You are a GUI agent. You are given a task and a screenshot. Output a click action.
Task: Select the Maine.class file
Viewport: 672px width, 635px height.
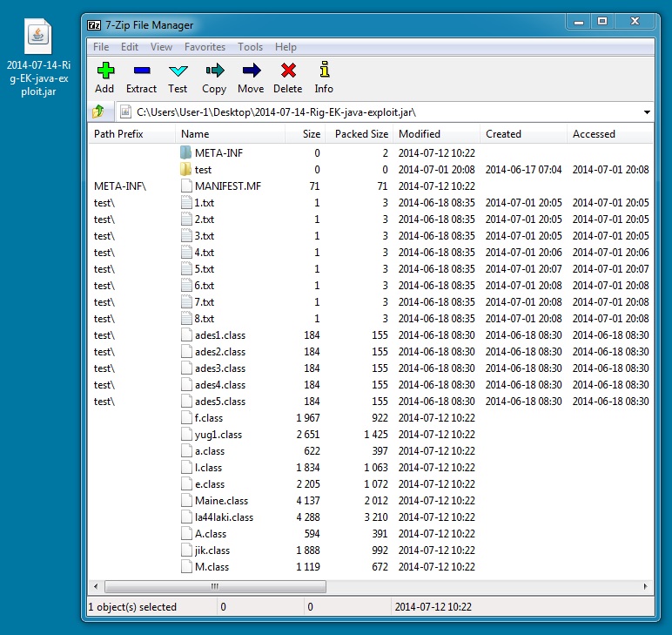[x=221, y=501]
